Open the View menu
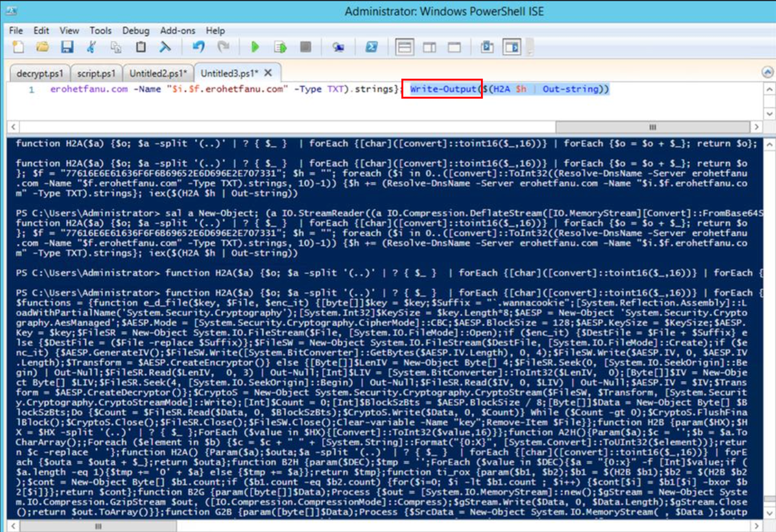The image size is (776, 532). click(x=69, y=31)
